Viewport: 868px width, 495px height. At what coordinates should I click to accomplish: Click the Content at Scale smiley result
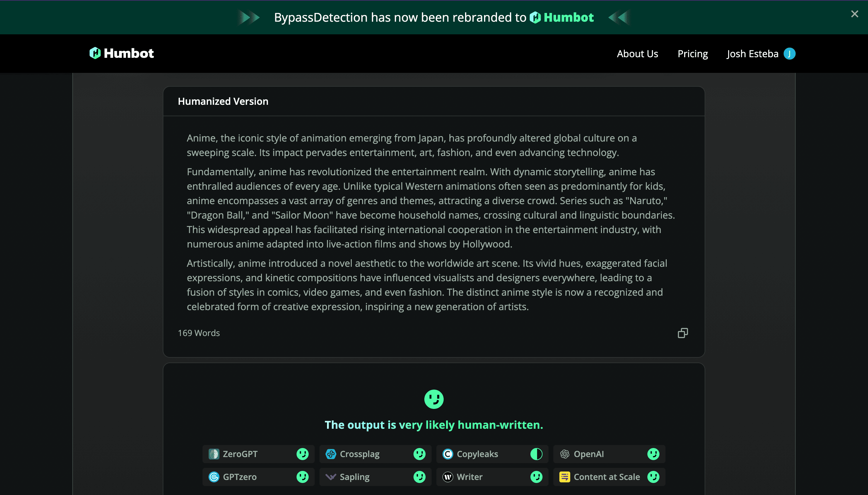pyautogui.click(x=653, y=477)
